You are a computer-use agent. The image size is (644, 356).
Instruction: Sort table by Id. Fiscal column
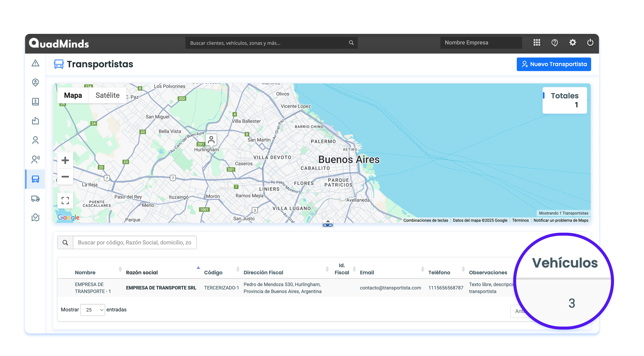click(342, 269)
